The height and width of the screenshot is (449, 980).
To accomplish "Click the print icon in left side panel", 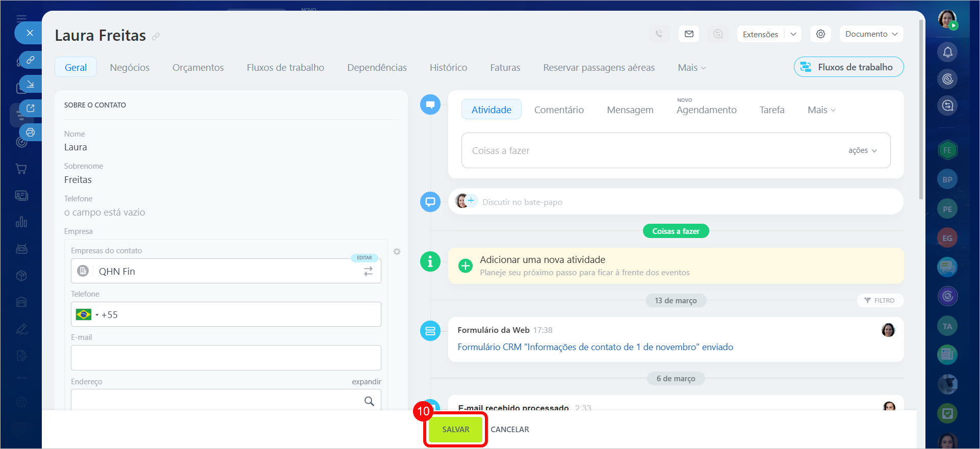I will tap(31, 133).
